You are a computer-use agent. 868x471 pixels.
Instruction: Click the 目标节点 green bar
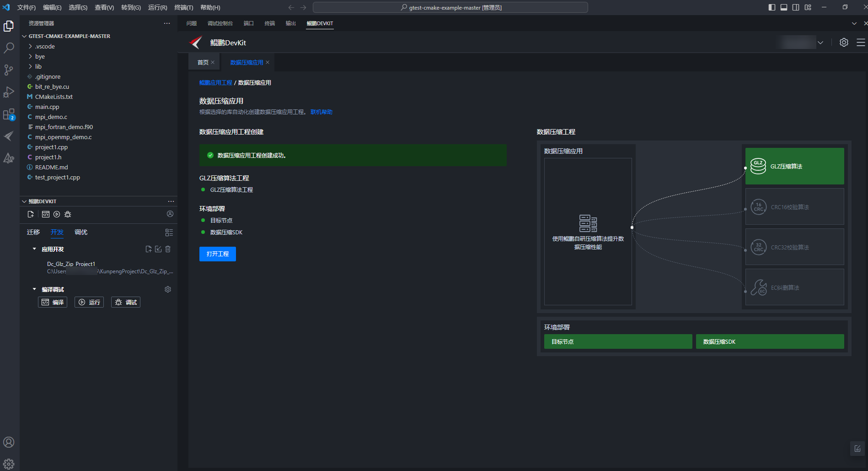(618, 341)
